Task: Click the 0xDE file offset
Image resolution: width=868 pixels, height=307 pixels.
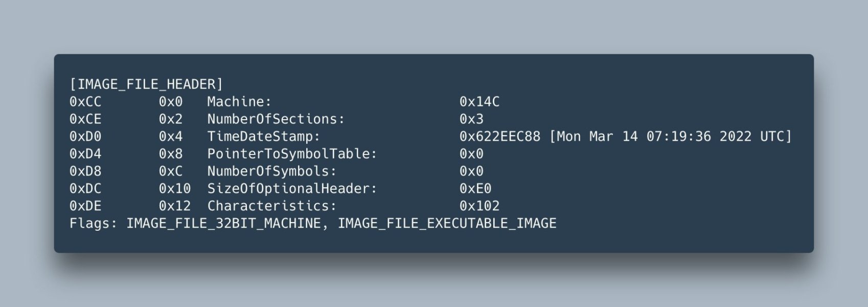Action: [85, 206]
